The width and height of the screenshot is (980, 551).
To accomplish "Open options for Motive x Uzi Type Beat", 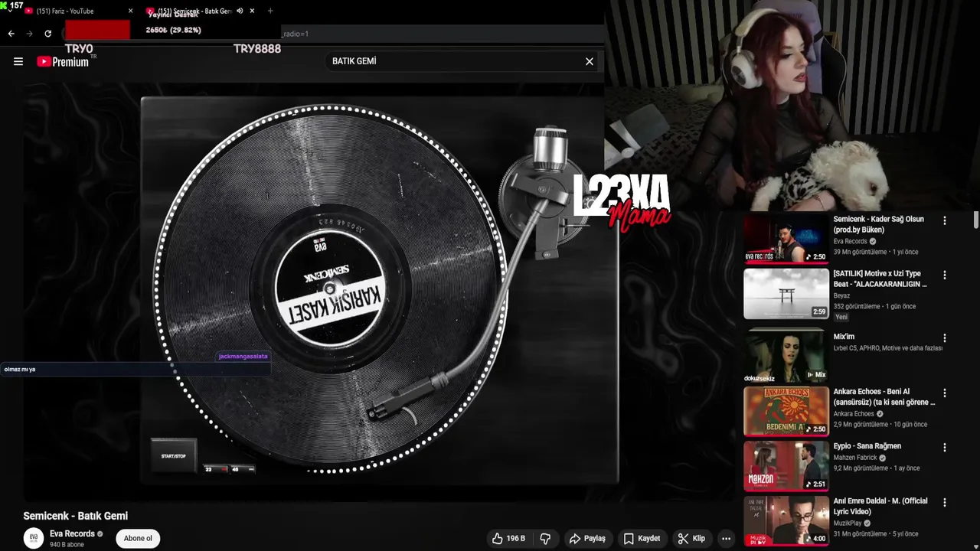I will (x=945, y=275).
